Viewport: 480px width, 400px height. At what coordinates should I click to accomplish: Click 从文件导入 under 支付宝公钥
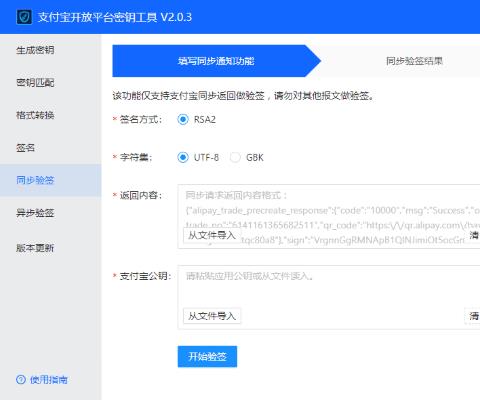point(212,316)
